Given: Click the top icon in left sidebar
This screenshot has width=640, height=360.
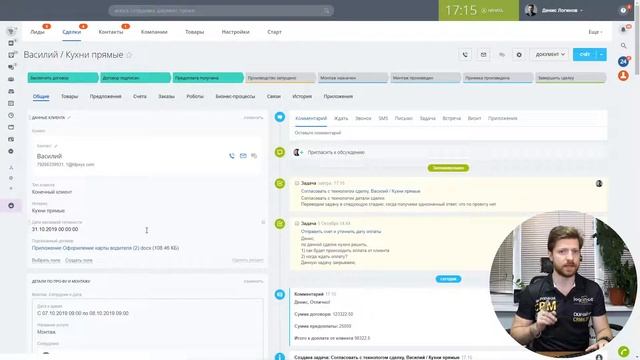Looking at the screenshot, I should click(x=11, y=31).
